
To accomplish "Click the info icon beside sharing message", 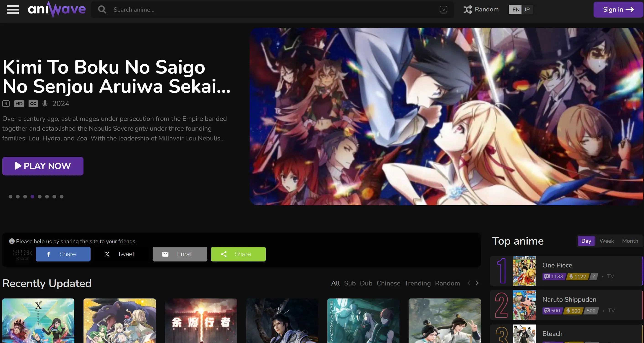I will [12, 241].
